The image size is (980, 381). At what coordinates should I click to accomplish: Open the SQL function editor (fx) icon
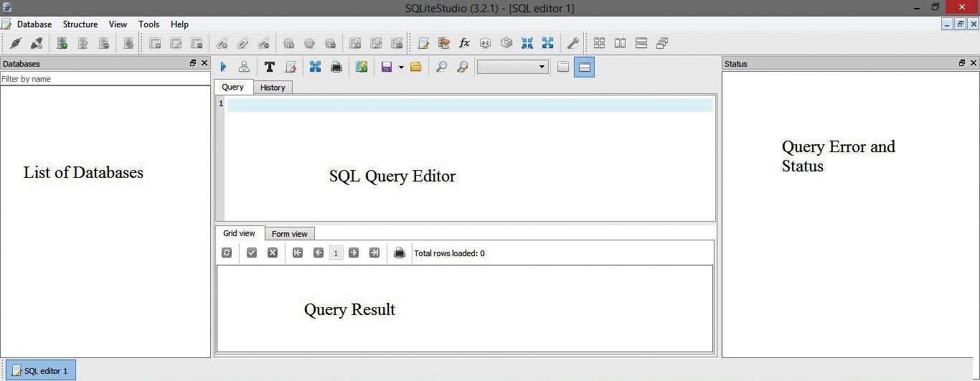coord(464,43)
